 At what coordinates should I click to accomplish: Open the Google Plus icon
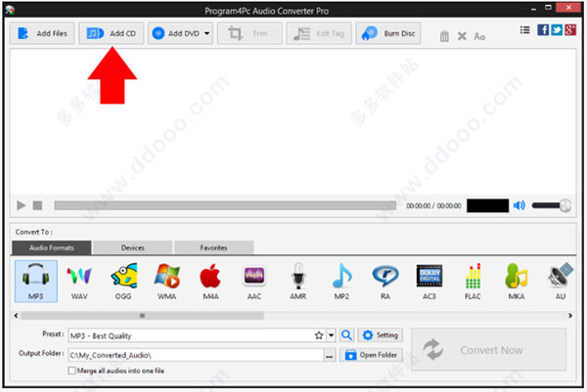point(570,29)
